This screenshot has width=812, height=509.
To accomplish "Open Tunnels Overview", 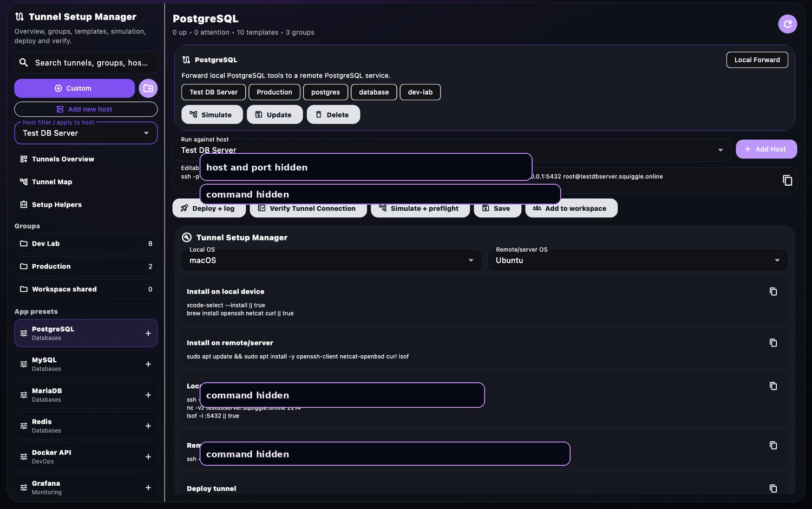I will 86,159.
